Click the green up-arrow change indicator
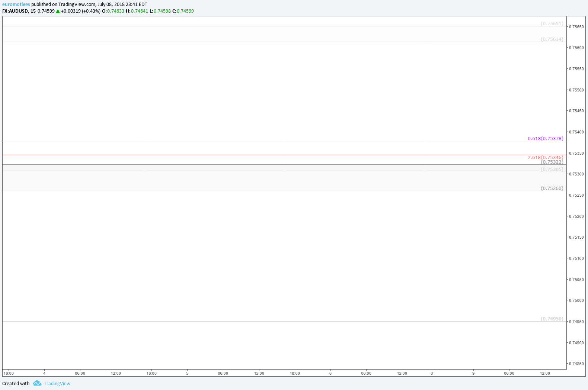The height and width of the screenshot is (390, 588). (58, 11)
